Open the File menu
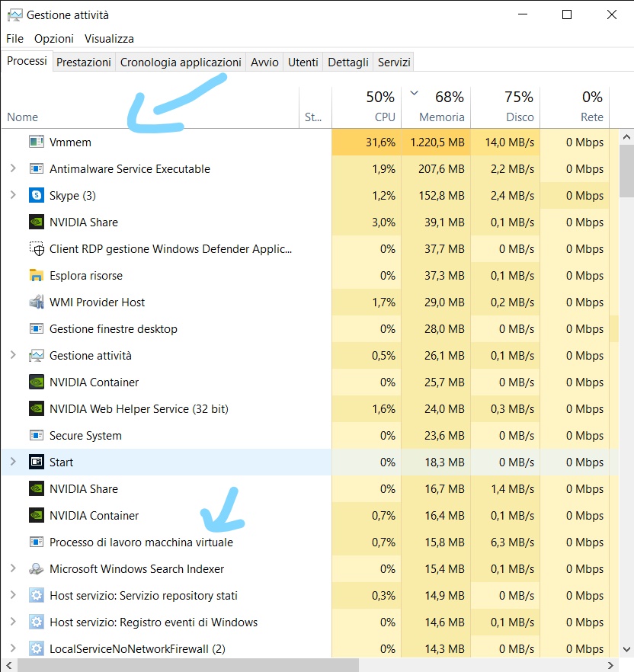Viewport: 634px width, 672px height. click(14, 39)
